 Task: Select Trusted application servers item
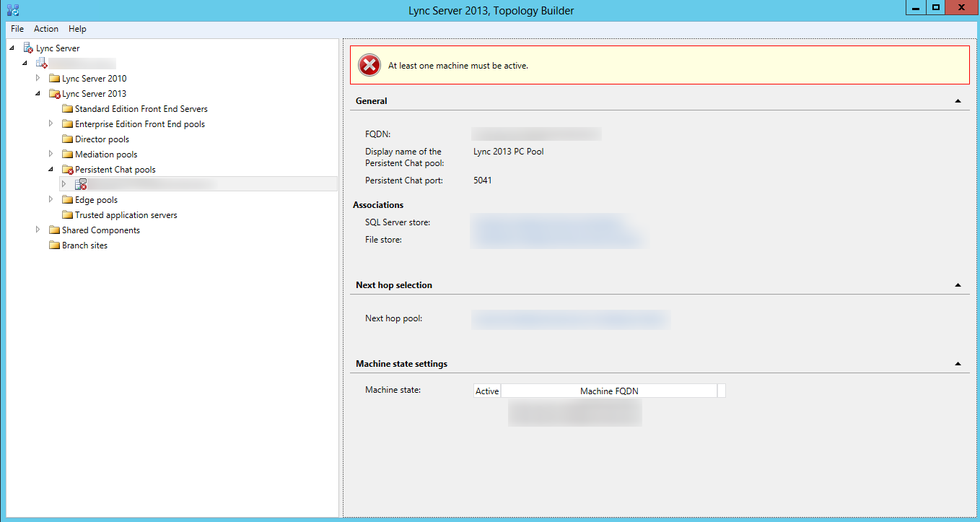pos(126,215)
